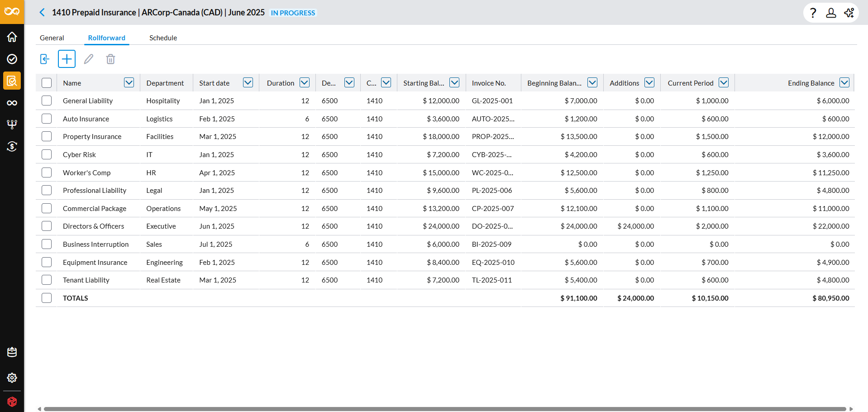The width and height of the screenshot is (868, 412).
Task: Toggle the select-all header checkbox
Action: (x=47, y=83)
